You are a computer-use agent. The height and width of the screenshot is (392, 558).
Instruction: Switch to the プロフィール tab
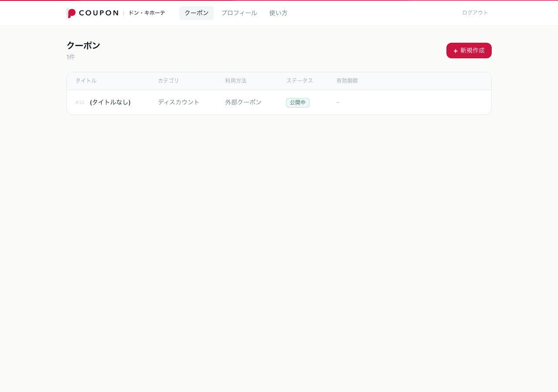239,13
